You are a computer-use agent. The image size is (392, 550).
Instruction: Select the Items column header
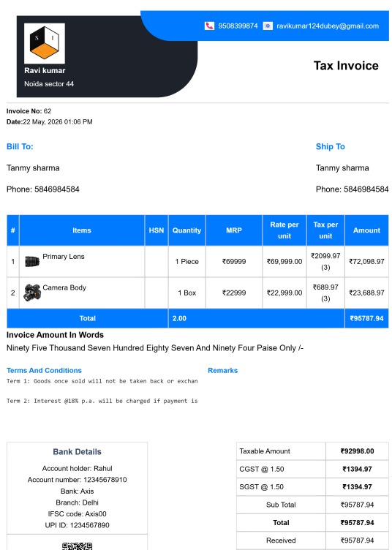pos(82,230)
